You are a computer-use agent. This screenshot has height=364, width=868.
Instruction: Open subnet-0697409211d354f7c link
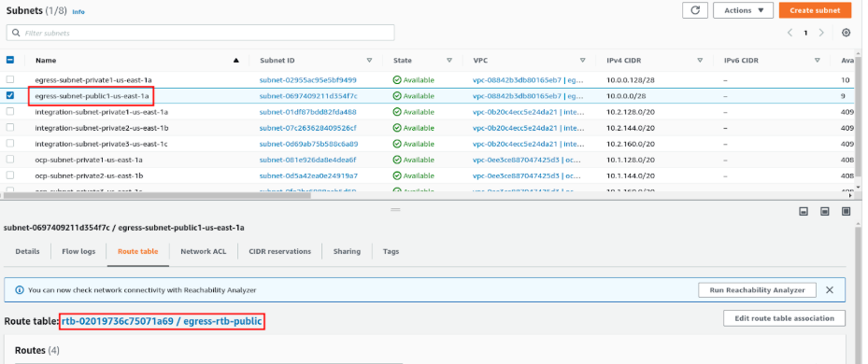point(308,96)
